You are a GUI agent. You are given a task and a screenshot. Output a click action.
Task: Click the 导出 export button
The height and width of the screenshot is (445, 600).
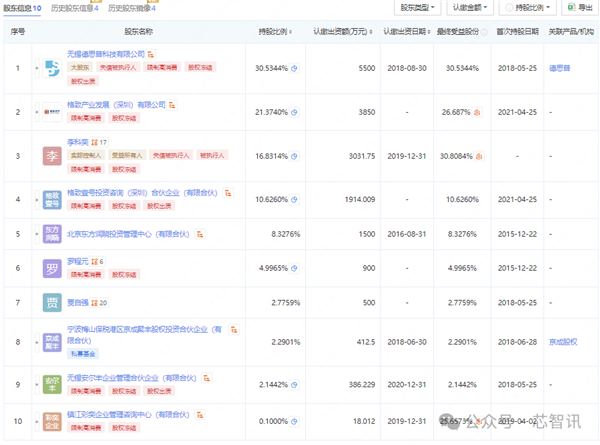579,8
